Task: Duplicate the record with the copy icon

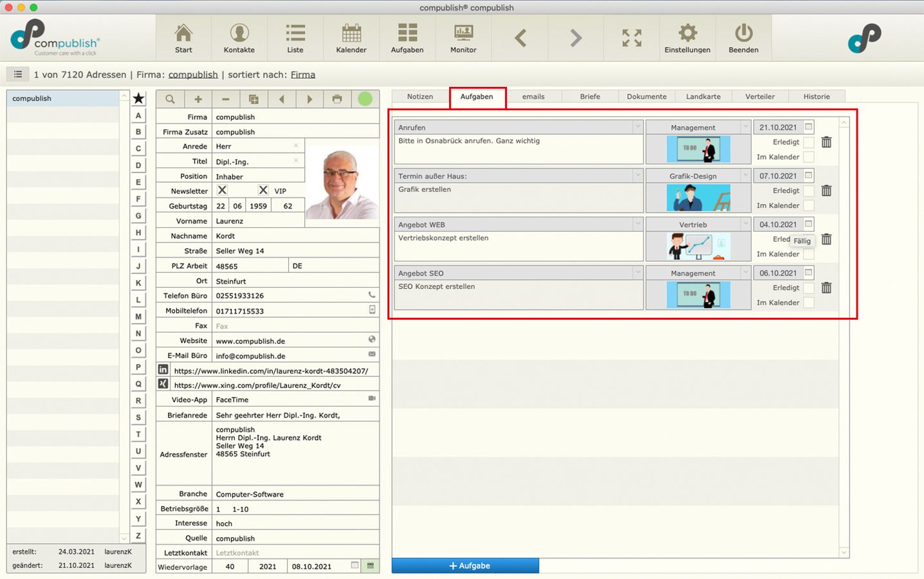Action: click(x=254, y=99)
